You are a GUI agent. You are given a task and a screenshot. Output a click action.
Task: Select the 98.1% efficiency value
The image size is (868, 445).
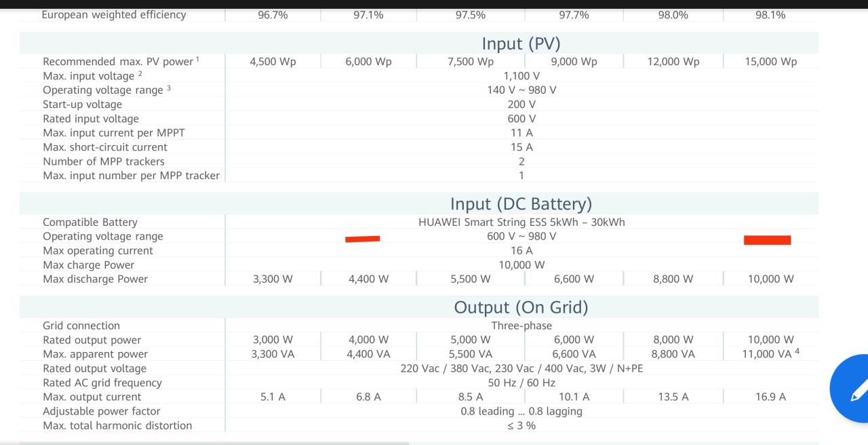(770, 14)
